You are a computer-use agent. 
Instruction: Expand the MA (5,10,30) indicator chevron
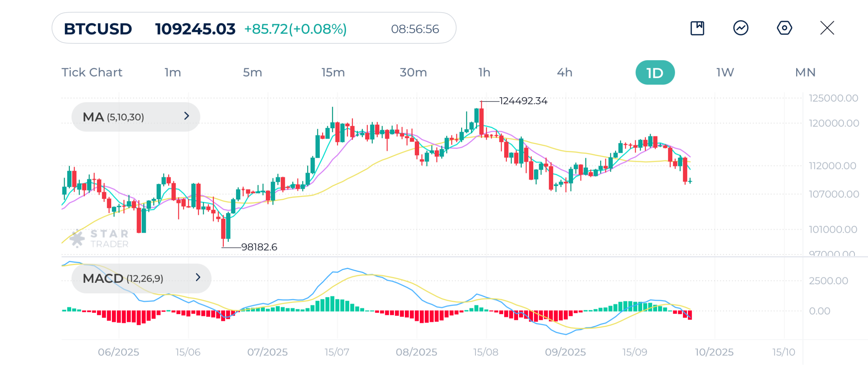(186, 116)
